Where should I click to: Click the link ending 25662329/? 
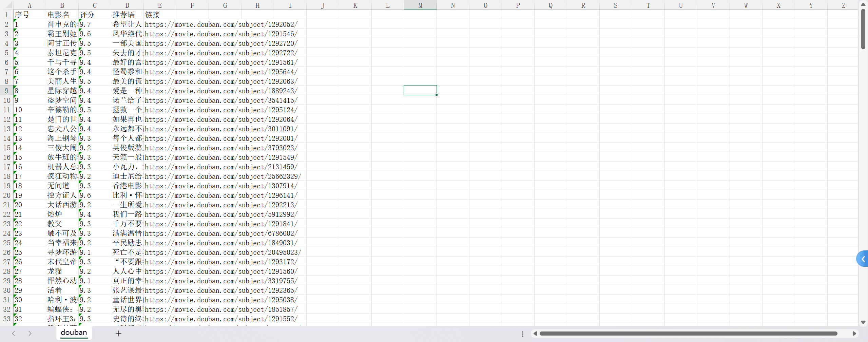(223, 176)
